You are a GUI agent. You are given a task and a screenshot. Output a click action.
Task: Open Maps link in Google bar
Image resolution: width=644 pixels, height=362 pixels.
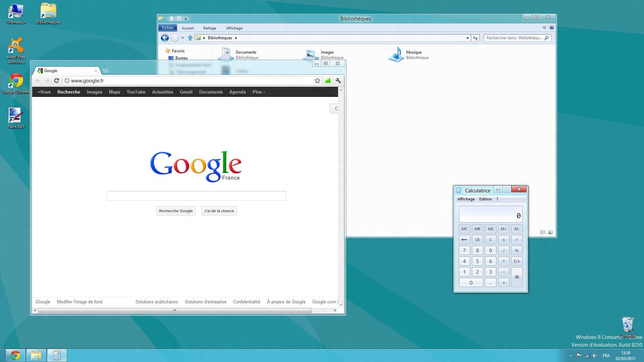click(x=114, y=92)
